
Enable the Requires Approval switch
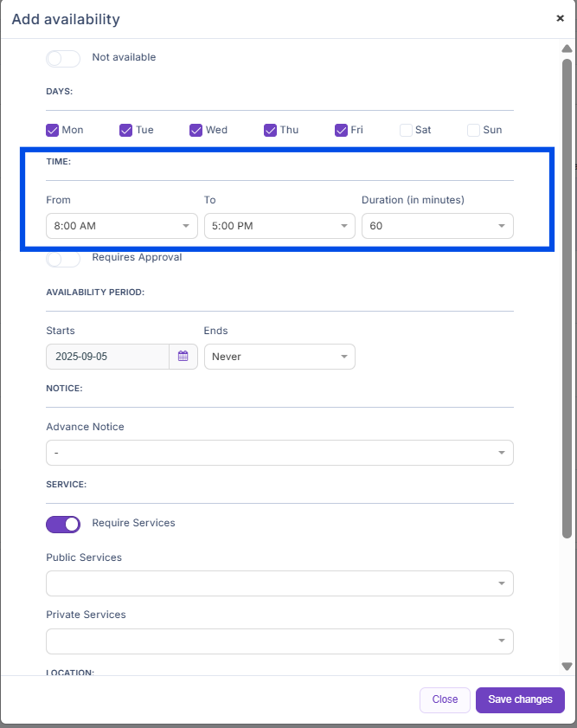[x=62, y=258]
